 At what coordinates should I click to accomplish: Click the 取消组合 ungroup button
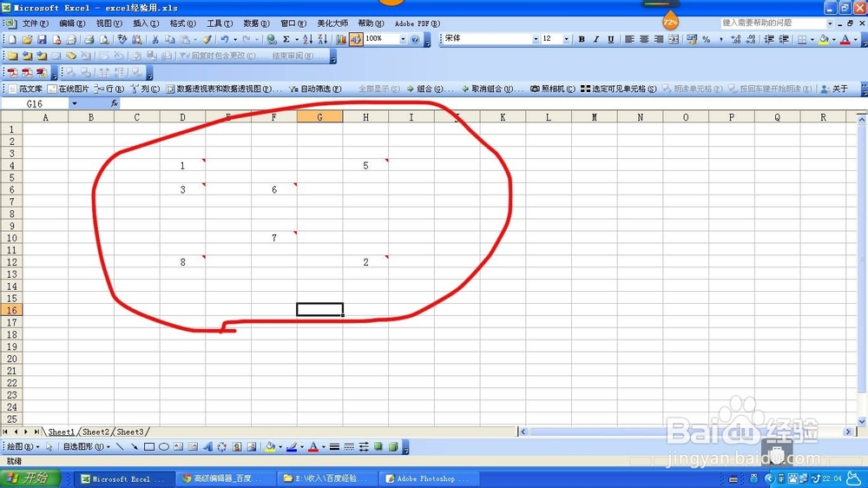click(492, 89)
